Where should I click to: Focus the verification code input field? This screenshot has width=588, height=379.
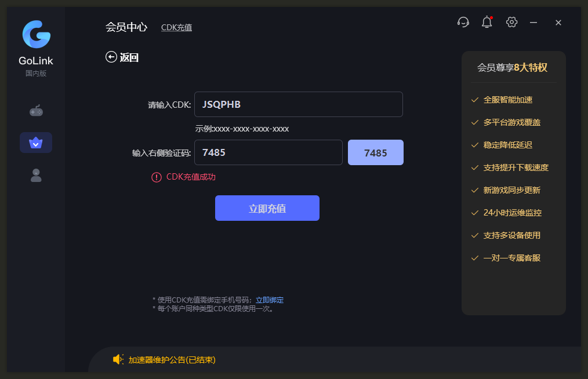(x=268, y=152)
